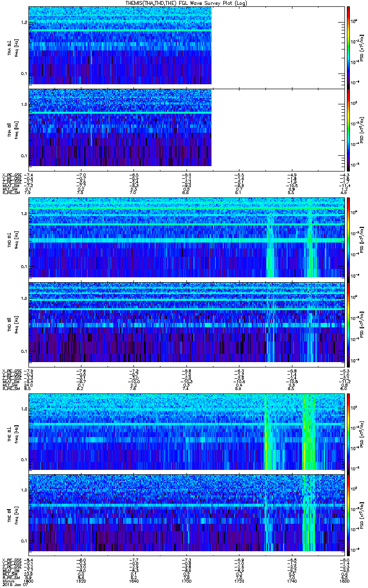The height and width of the screenshot is (588, 368).
Task: Click the 1800 time tick label
Action: 344,581
